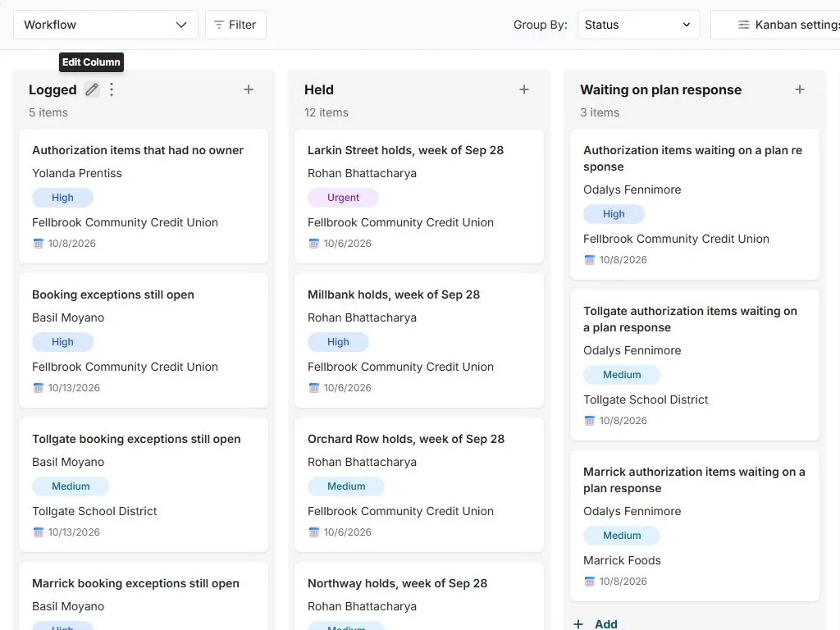Open the three-dot menu on Logged column
The image size is (840, 630).
(112, 89)
